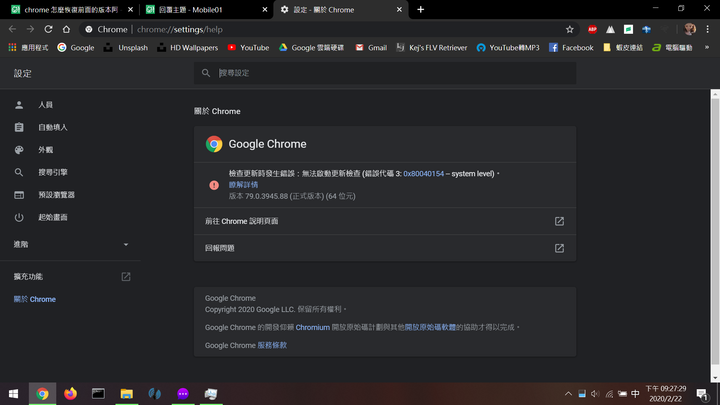Click the settings page vertical scrollbar
Image resolution: width=720 pixels, height=405 pixels.
[715, 232]
